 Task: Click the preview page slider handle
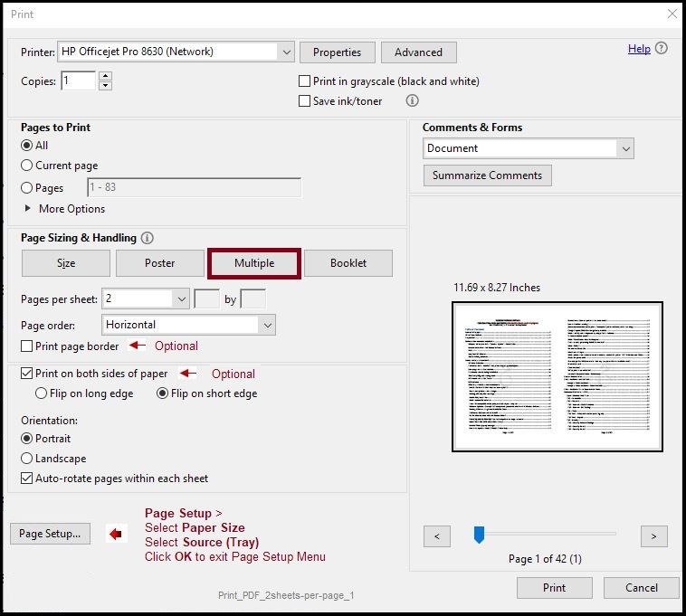(479, 535)
